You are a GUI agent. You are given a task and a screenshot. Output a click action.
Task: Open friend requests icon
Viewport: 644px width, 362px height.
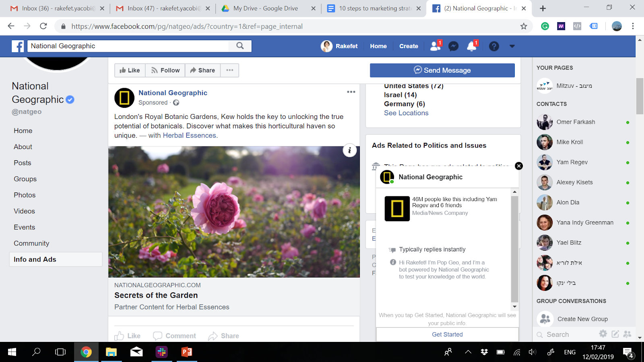tap(435, 46)
